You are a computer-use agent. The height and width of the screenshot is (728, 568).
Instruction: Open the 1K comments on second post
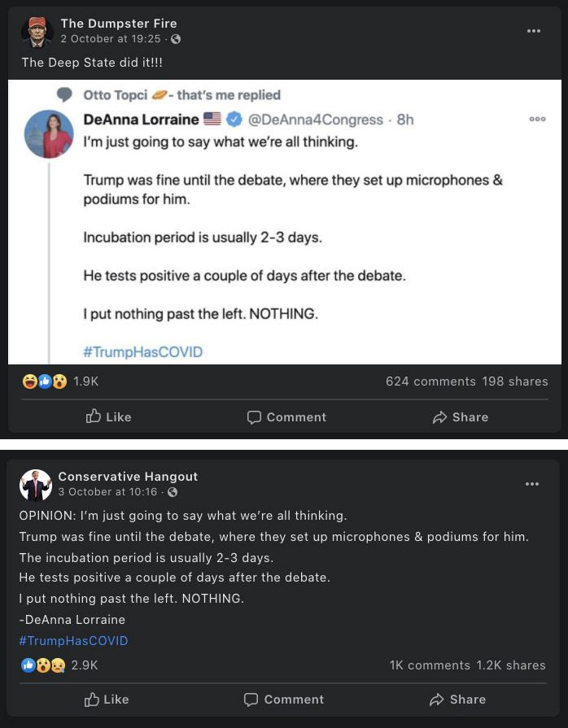(430, 665)
